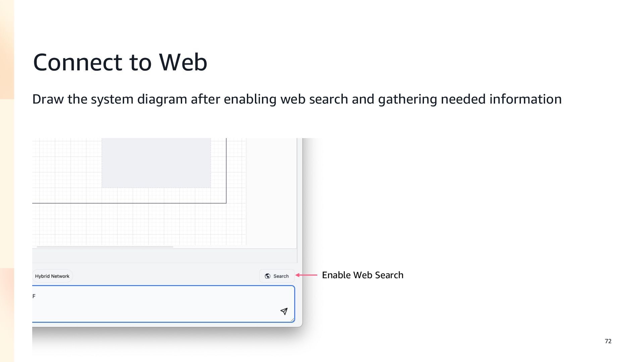This screenshot has height=362, width=644.
Task: Click the textarea resize handle corner
Action: [292, 320]
